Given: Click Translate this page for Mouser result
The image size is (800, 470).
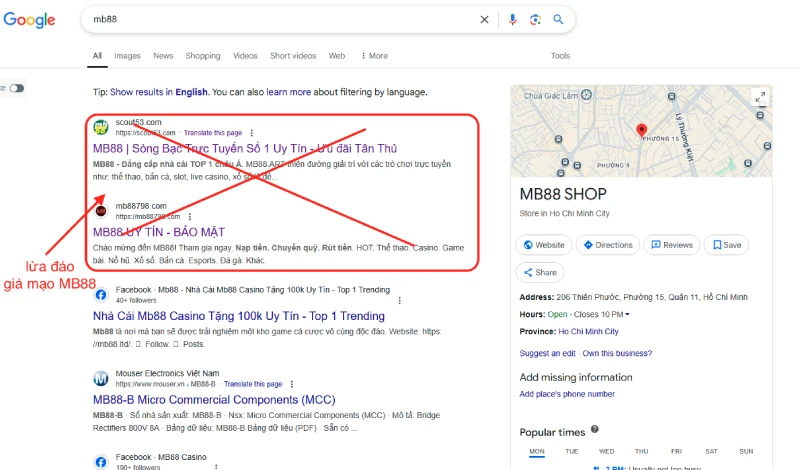Looking at the screenshot, I should click(253, 384).
